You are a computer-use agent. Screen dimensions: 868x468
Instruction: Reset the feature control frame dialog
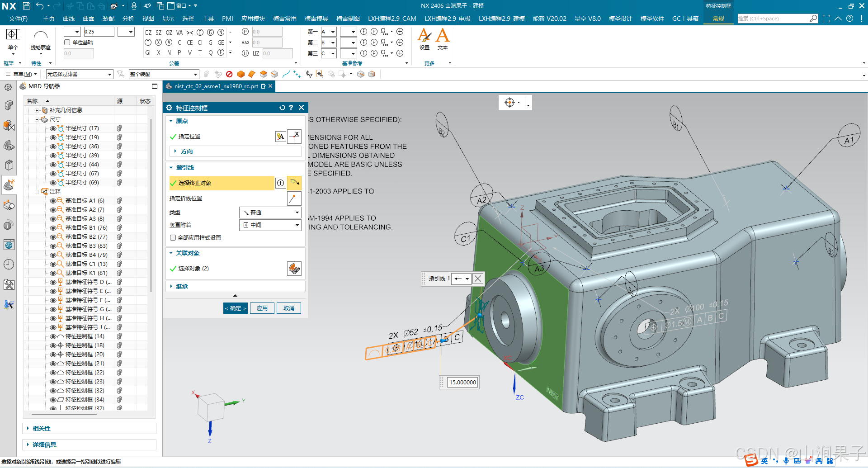tap(282, 108)
